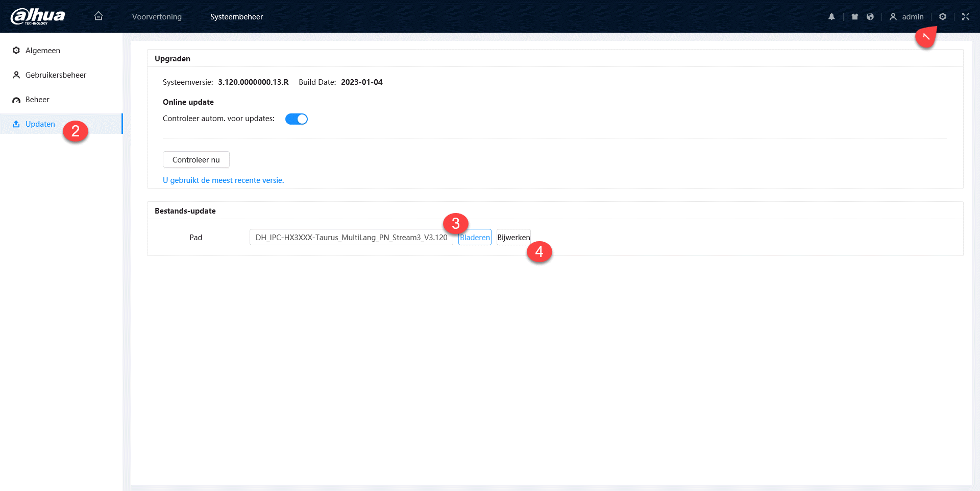Click the firmware file path field
The width and height of the screenshot is (980, 491).
pos(351,237)
